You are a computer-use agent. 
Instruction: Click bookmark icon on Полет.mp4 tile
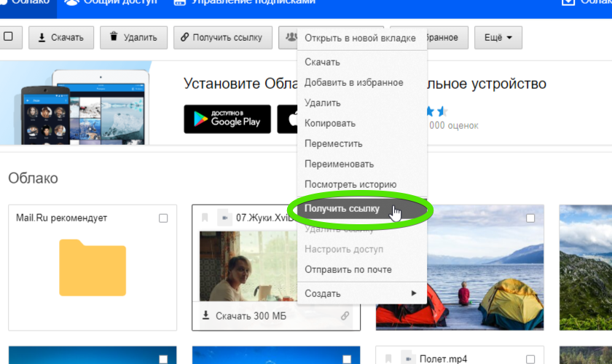389,358
